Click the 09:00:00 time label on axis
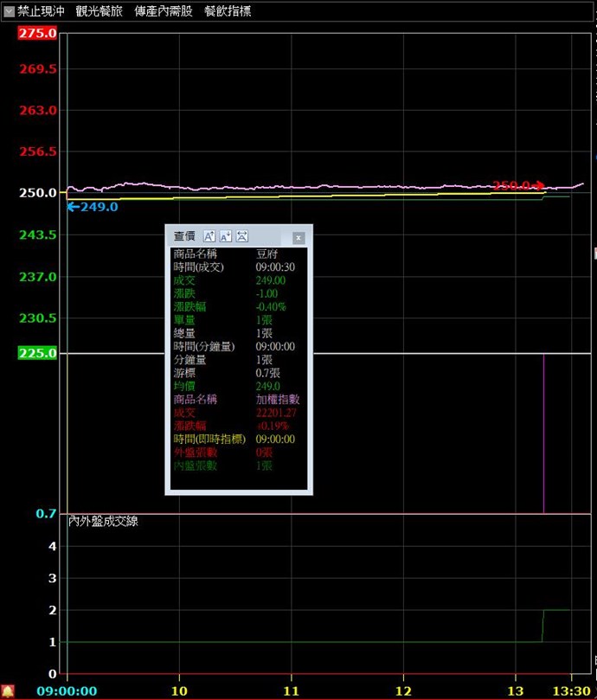This screenshot has width=597, height=700. (66, 691)
